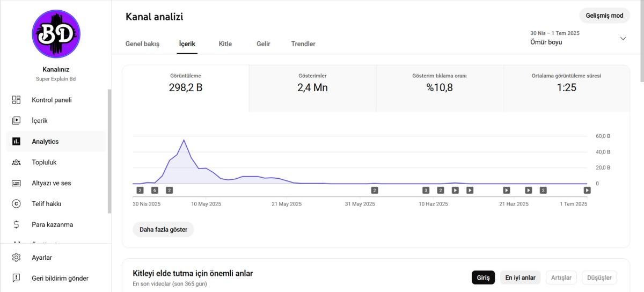Click the left sidebar scrollbar
Viewport: 644px width, 292px height.
[x=109, y=152]
